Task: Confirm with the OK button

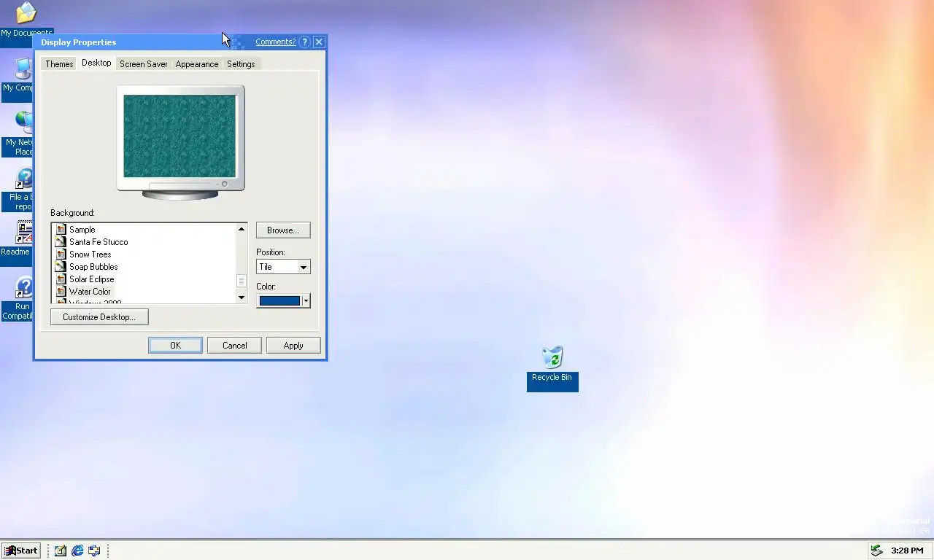Action: 175,346
